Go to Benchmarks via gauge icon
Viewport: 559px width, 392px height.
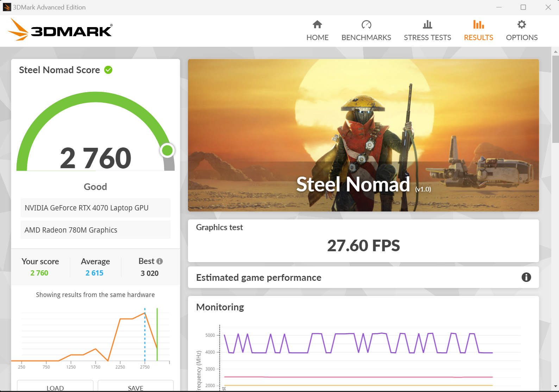[x=366, y=24]
